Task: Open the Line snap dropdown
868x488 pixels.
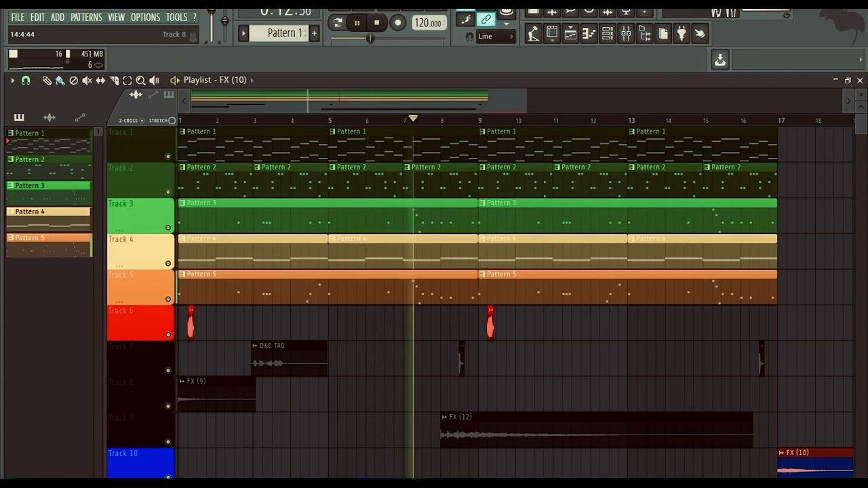Action: click(x=496, y=37)
